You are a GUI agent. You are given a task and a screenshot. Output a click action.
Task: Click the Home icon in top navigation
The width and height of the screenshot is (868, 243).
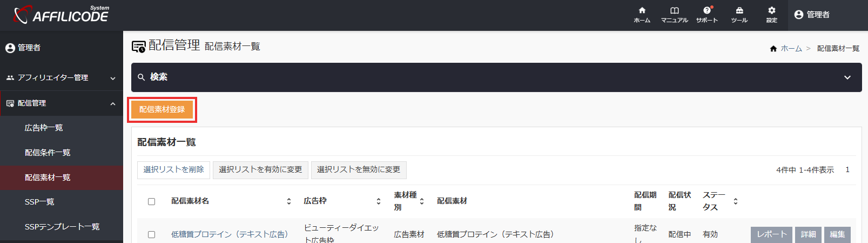click(642, 11)
